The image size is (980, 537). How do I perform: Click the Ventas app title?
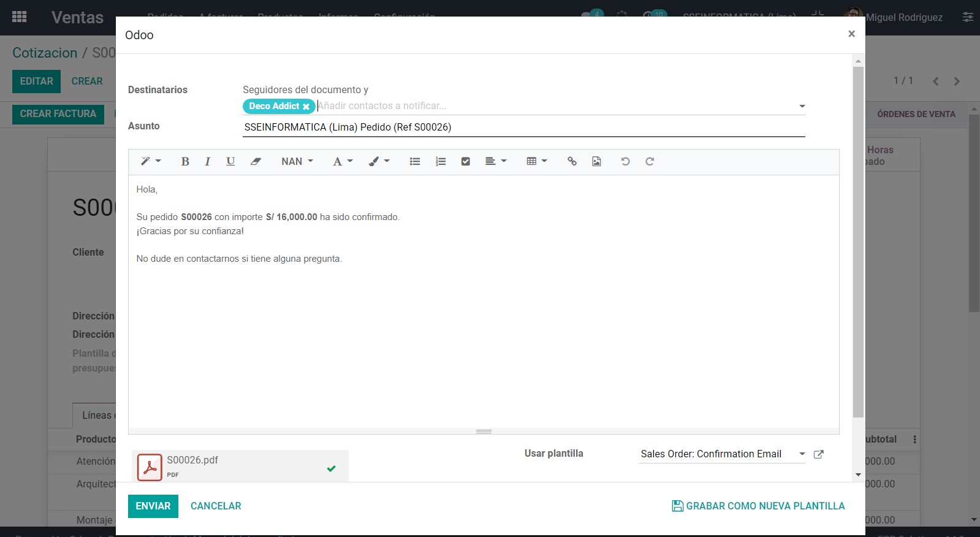pyautogui.click(x=77, y=17)
